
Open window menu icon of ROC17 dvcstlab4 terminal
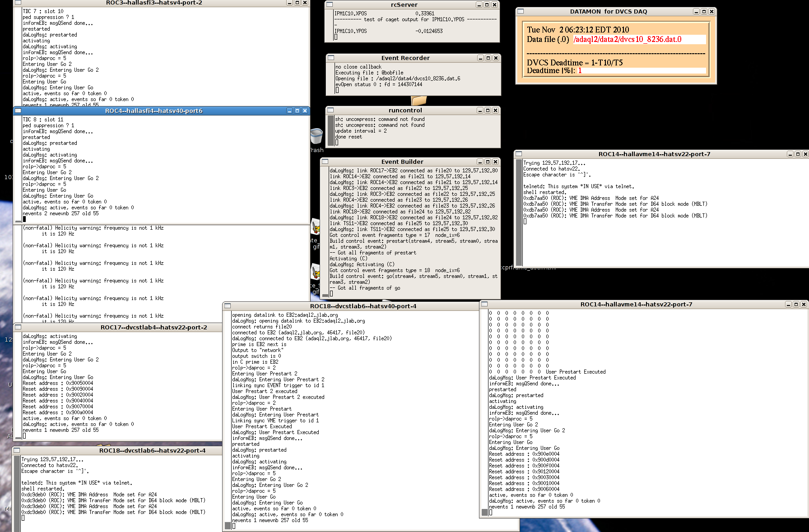[18, 327]
